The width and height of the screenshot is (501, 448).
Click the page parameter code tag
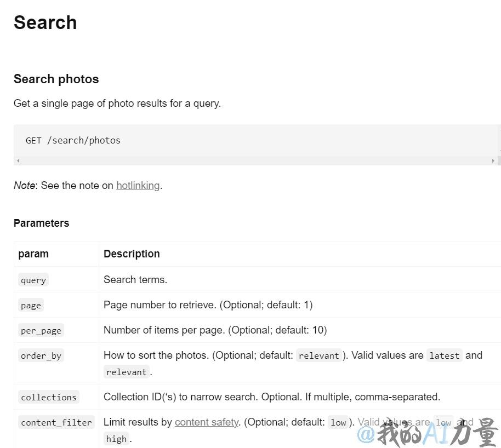pyautogui.click(x=31, y=305)
